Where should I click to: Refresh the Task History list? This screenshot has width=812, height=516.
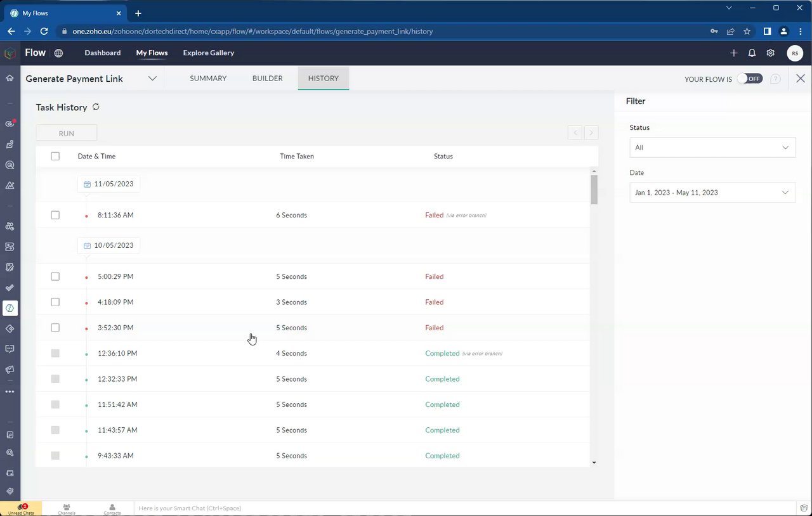(x=96, y=107)
